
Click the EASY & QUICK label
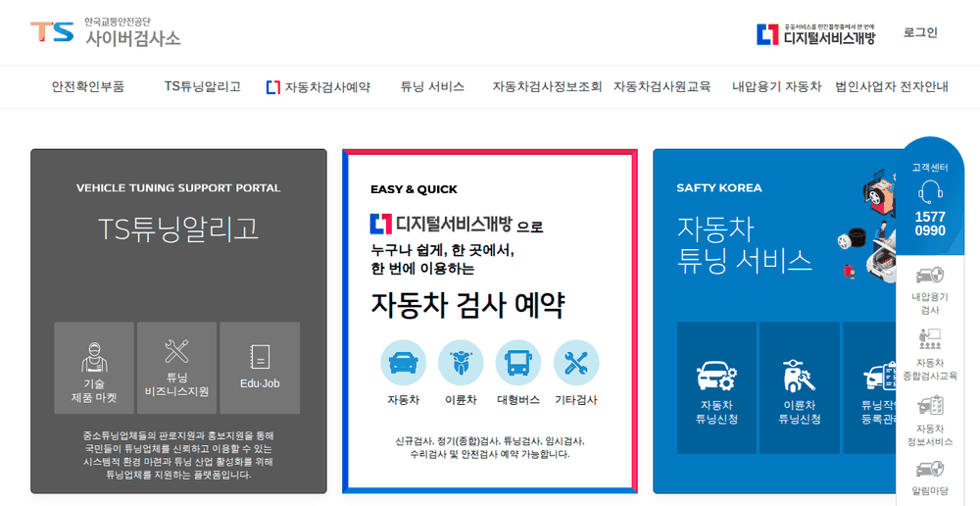click(x=414, y=189)
